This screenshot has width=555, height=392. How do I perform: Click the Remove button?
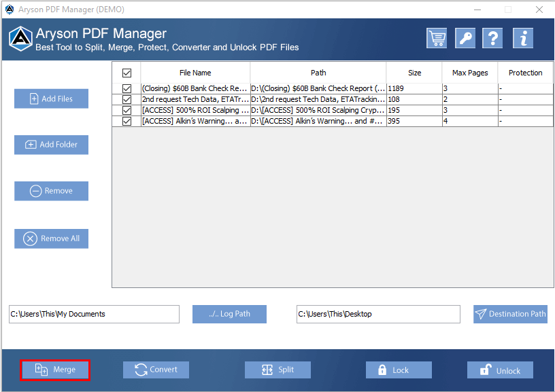coord(51,191)
